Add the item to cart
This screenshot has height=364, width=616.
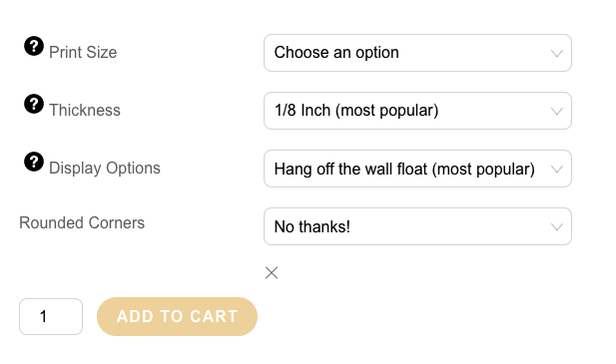coord(177,316)
